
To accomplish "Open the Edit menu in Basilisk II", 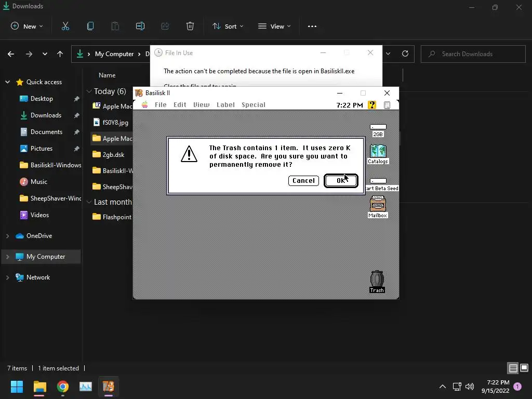I will coord(180,105).
